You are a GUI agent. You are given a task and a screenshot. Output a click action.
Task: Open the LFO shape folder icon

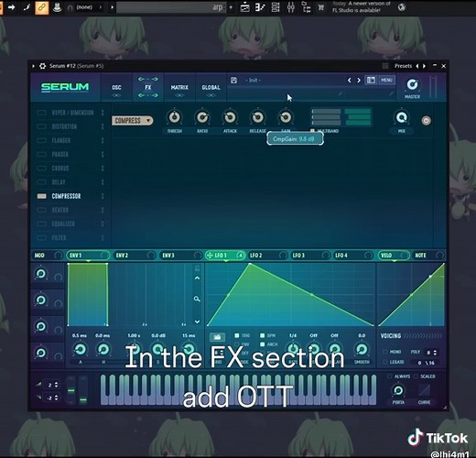pos(217,337)
